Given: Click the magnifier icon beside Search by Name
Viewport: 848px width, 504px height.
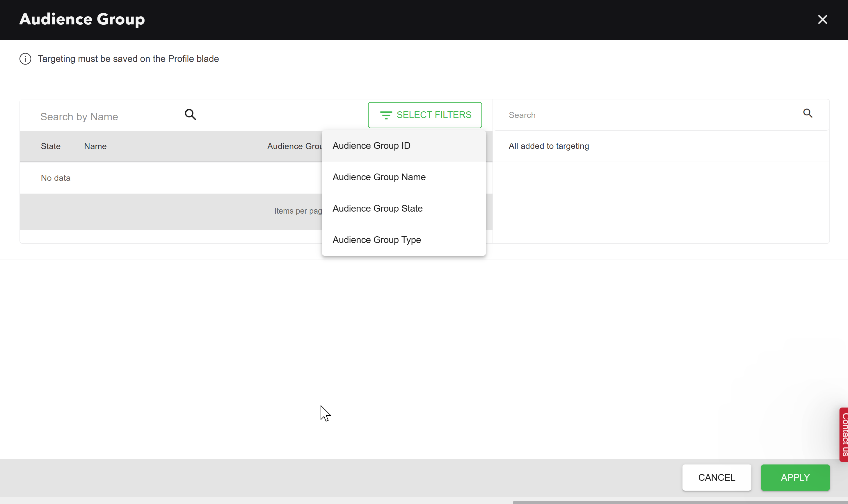Looking at the screenshot, I should (190, 115).
